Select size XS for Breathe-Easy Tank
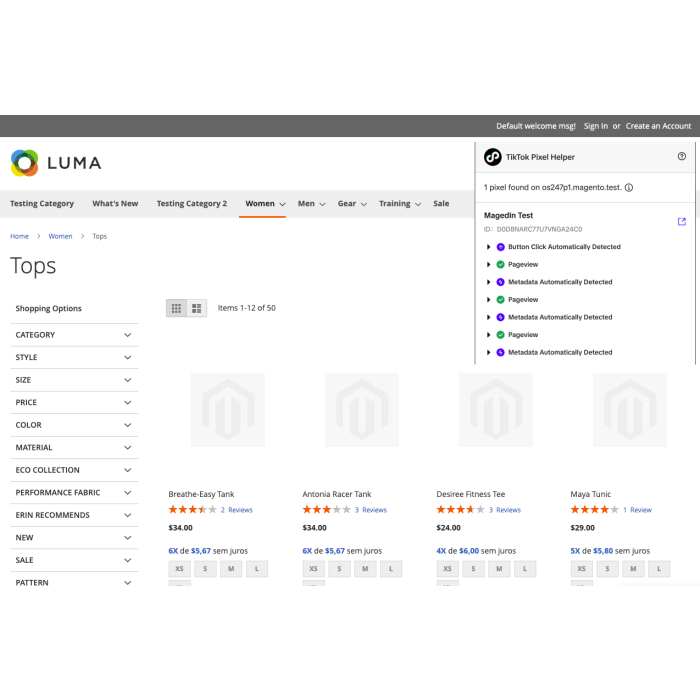The image size is (700, 700). [179, 569]
